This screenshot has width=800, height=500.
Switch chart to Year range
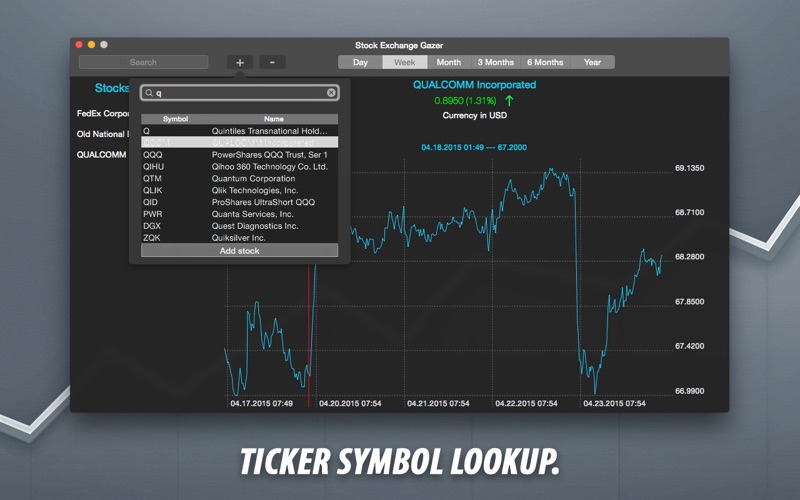592,62
